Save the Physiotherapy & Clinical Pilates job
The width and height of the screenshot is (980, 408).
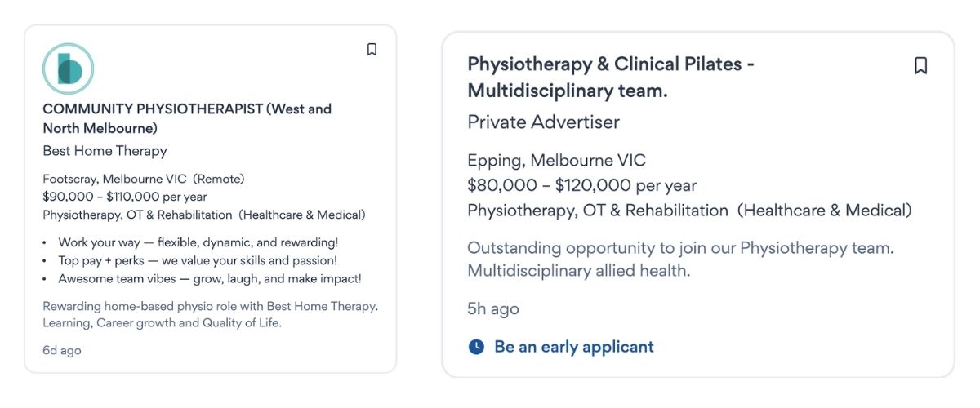920,65
